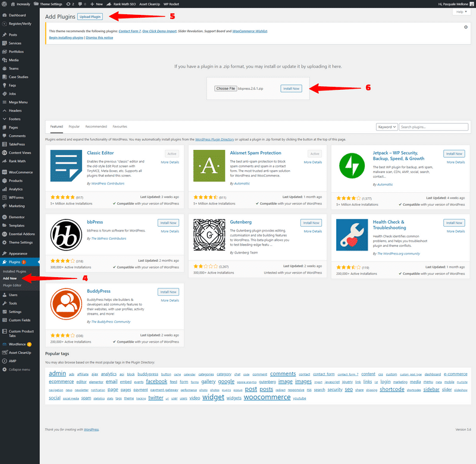Click the Classic Editor plugin icon

[x=66, y=166]
